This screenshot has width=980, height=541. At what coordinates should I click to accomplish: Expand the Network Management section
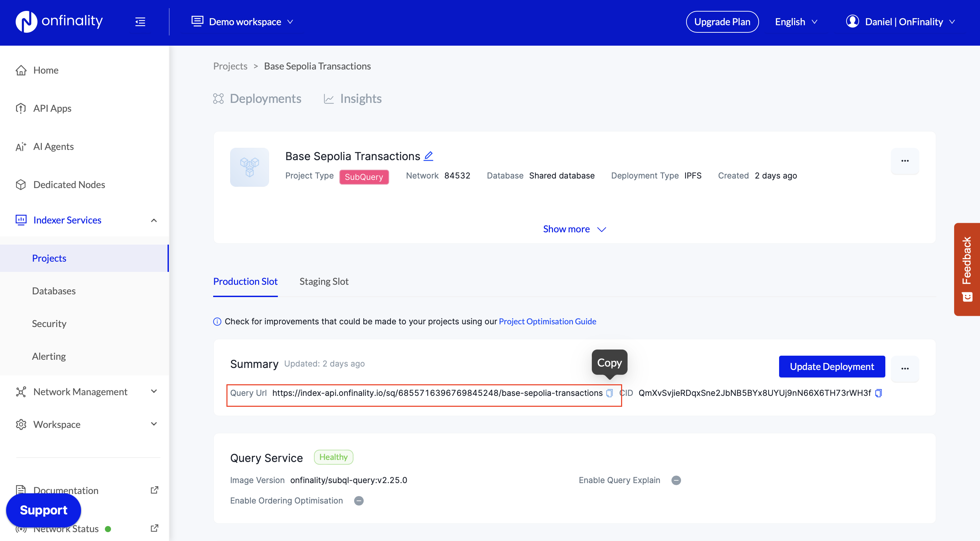click(x=154, y=391)
